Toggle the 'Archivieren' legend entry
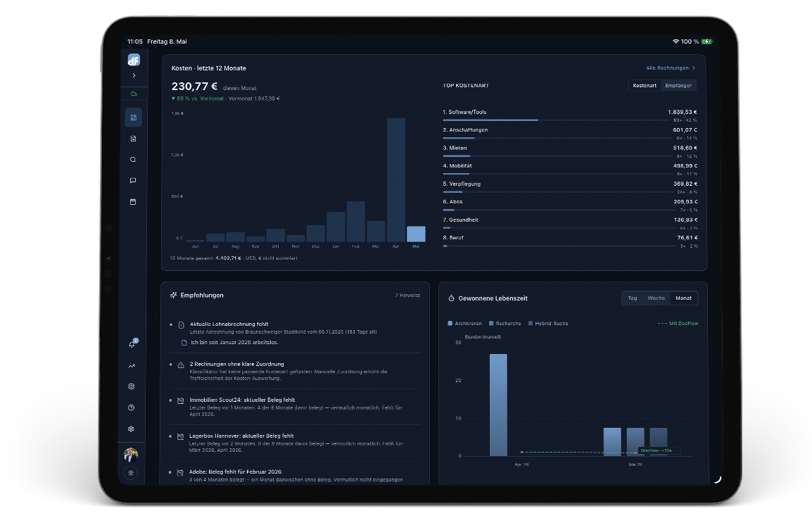Image resolution: width=812 pixels, height=525 pixels. coord(464,324)
